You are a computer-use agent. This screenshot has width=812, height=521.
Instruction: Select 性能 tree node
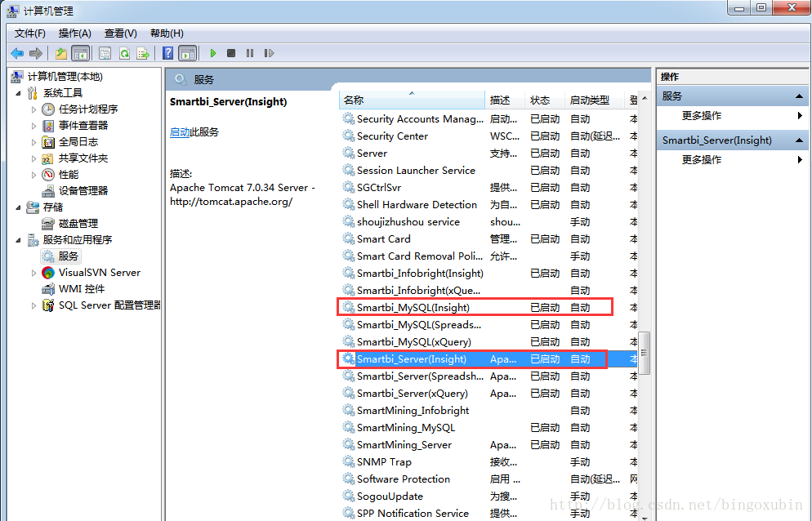69,175
